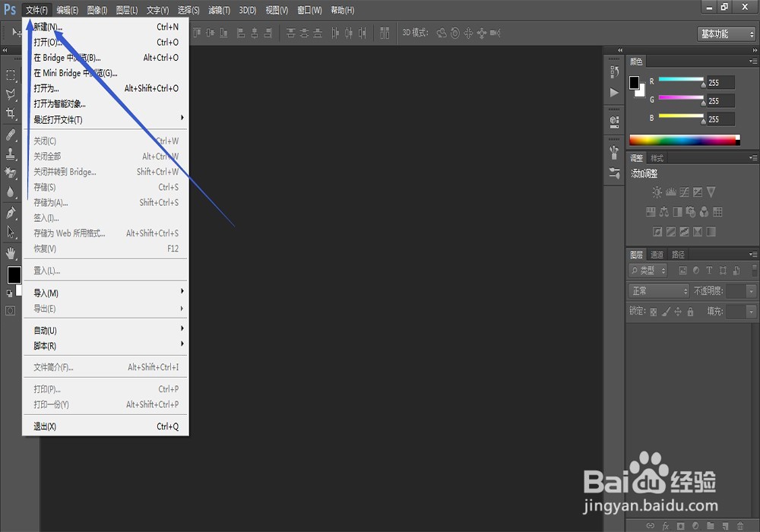Select the Healing Brush bandage tool
This screenshot has width=760, height=532.
pyautogui.click(x=10, y=135)
